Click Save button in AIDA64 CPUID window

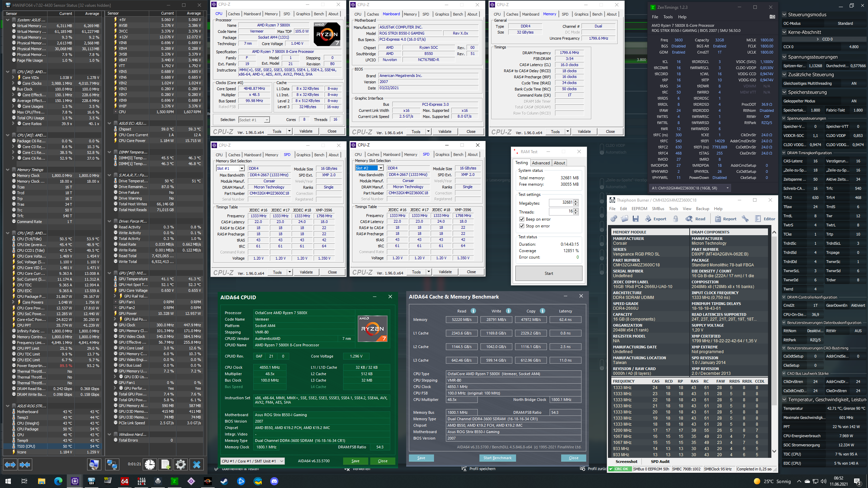[355, 461]
